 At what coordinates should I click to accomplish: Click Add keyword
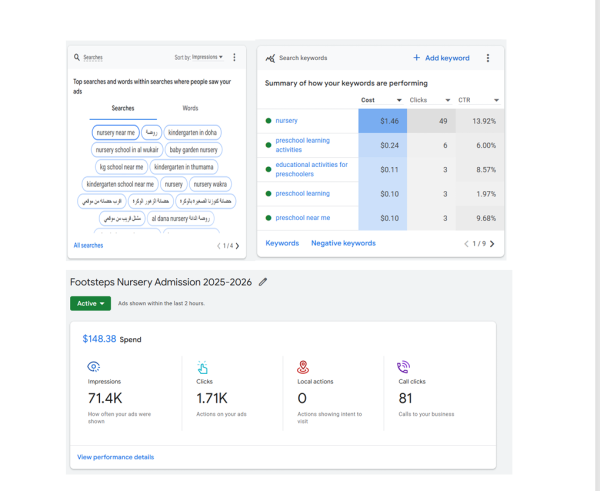click(442, 58)
